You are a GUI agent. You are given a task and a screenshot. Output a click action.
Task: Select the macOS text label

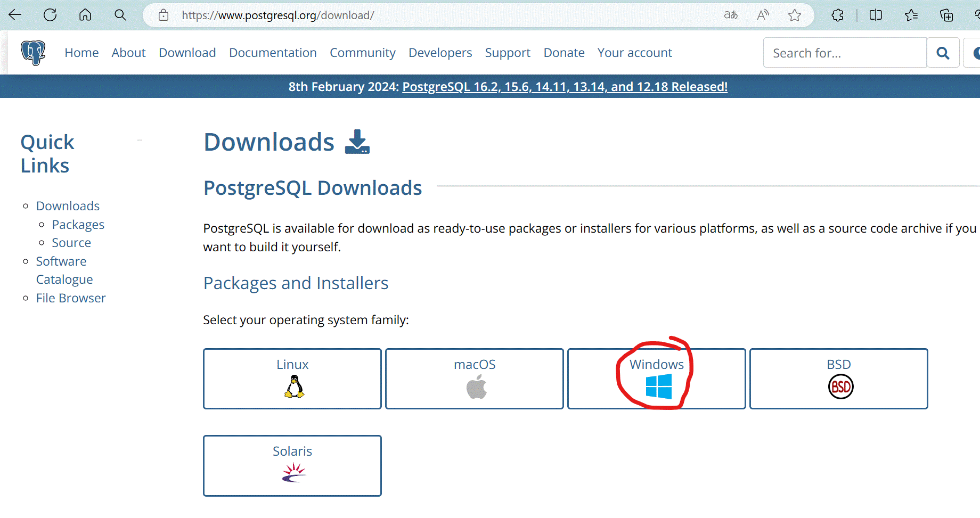pyautogui.click(x=475, y=365)
